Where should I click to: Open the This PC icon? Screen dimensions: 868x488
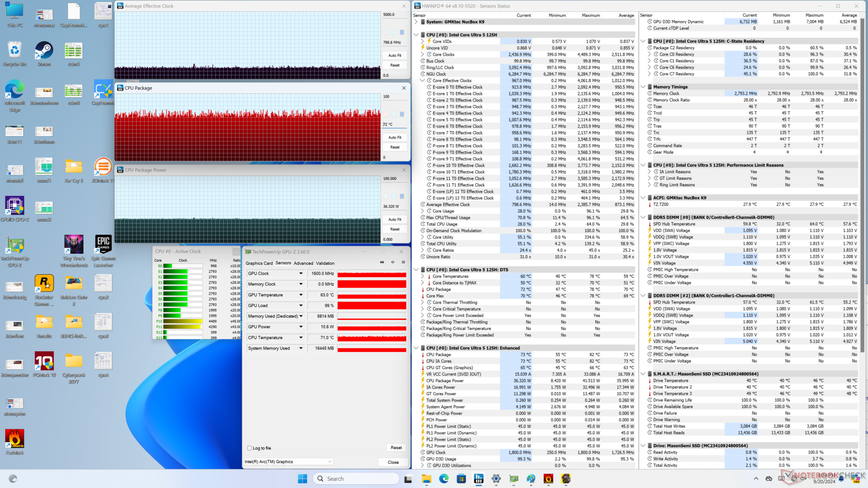(14, 15)
